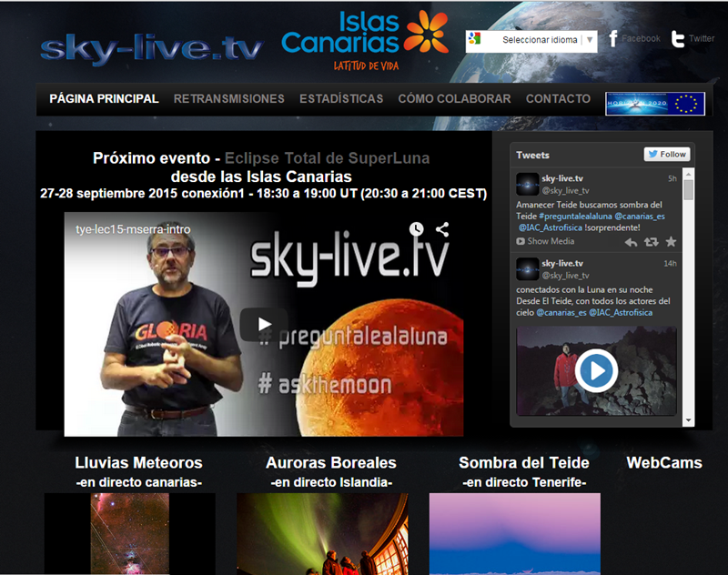The height and width of the screenshot is (575, 728).
Task: Open @canarias_es mention in second tweet
Action: (x=561, y=313)
